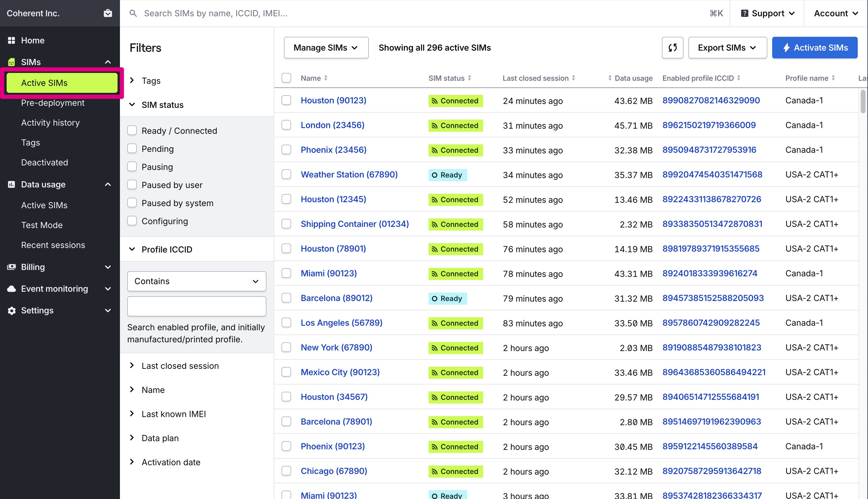Image resolution: width=868 pixels, height=499 pixels.
Task: Open the Export SIMs dropdown
Action: click(728, 48)
